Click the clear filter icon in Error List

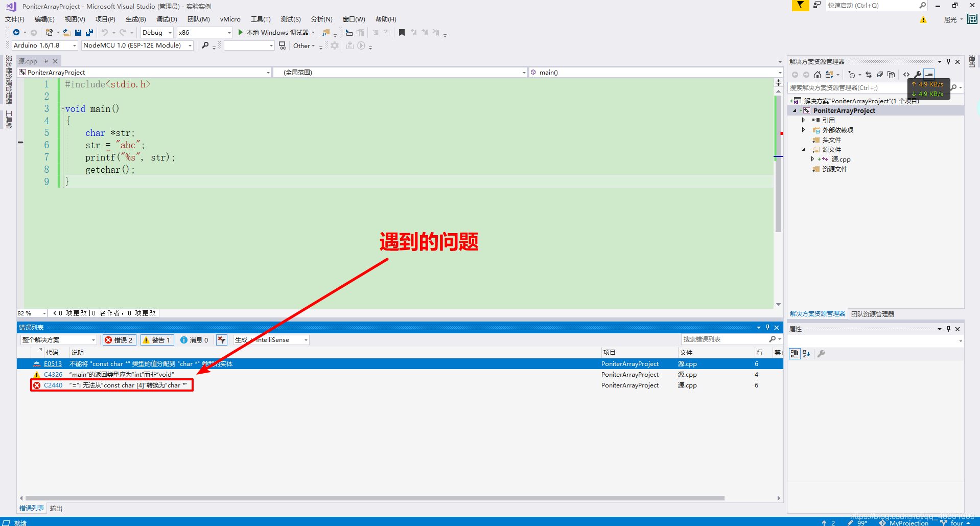221,340
